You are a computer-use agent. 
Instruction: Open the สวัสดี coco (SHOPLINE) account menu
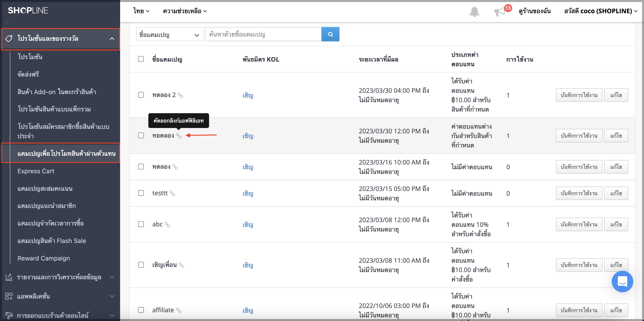pos(601,11)
